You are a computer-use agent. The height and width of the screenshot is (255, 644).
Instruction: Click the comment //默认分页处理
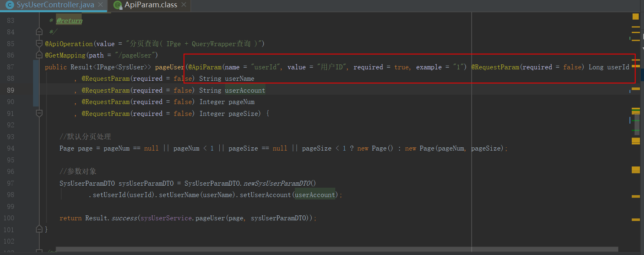point(85,136)
